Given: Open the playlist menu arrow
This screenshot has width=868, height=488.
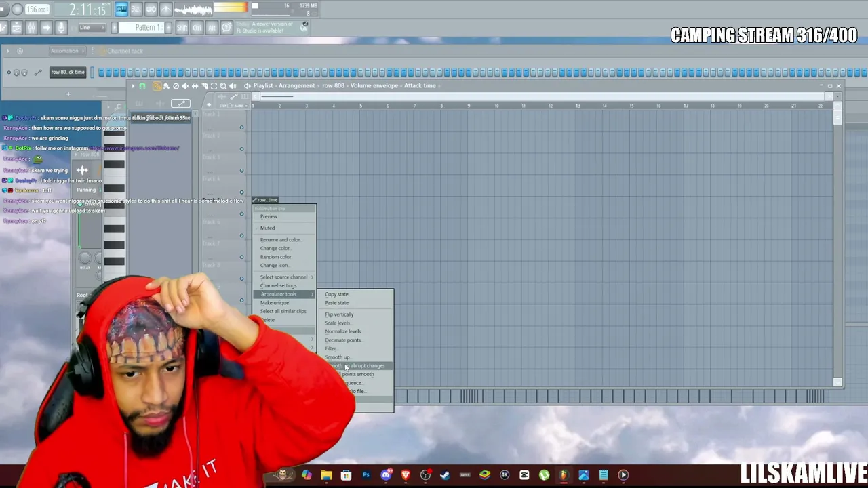Looking at the screenshot, I should [133, 86].
